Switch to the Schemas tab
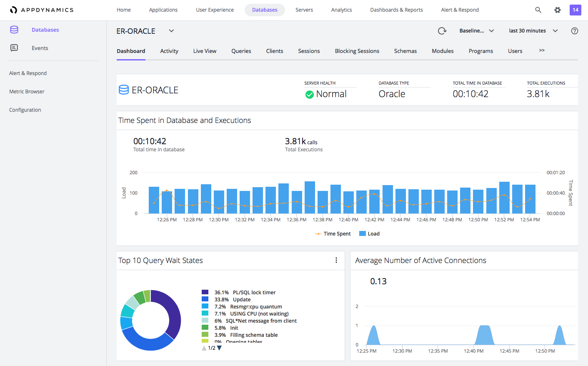The image size is (588, 366). (405, 51)
